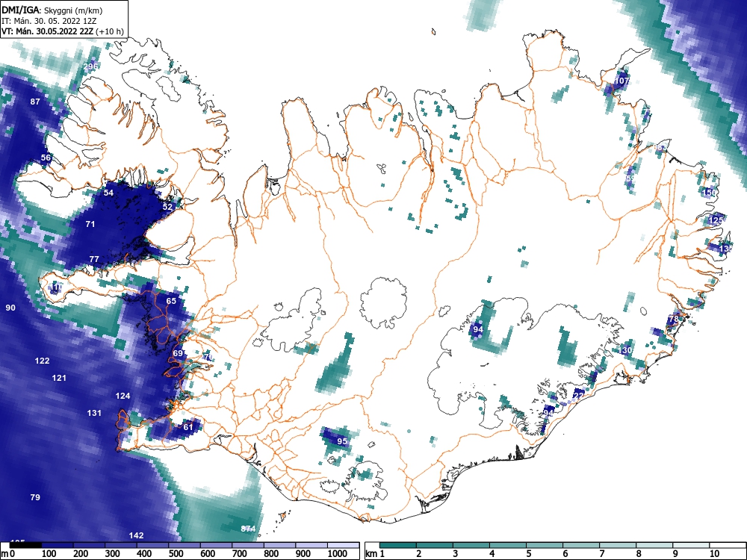747x560 pixels.
Task: Select the value 78 on the southeast coast
Action: [x=674, y=319]
